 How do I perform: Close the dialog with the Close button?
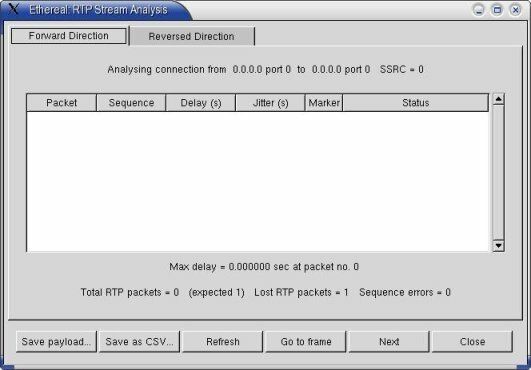click(x=472, y=342)
